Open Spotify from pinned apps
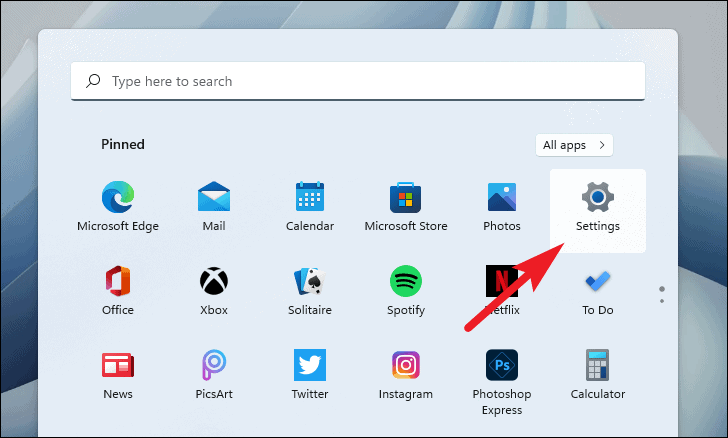The image size is (728, 438). (406, 291)
